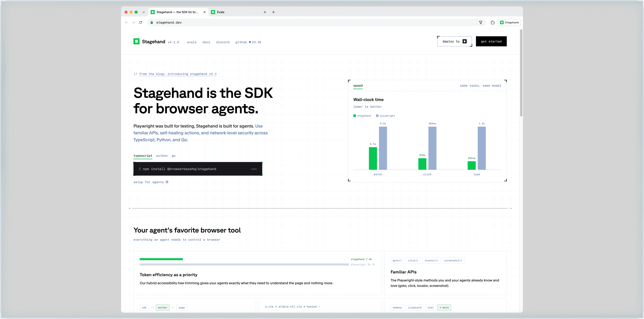This screenshot has width=644, height=319.
Task: Open the docs nav link
Action: pos(206,42)
